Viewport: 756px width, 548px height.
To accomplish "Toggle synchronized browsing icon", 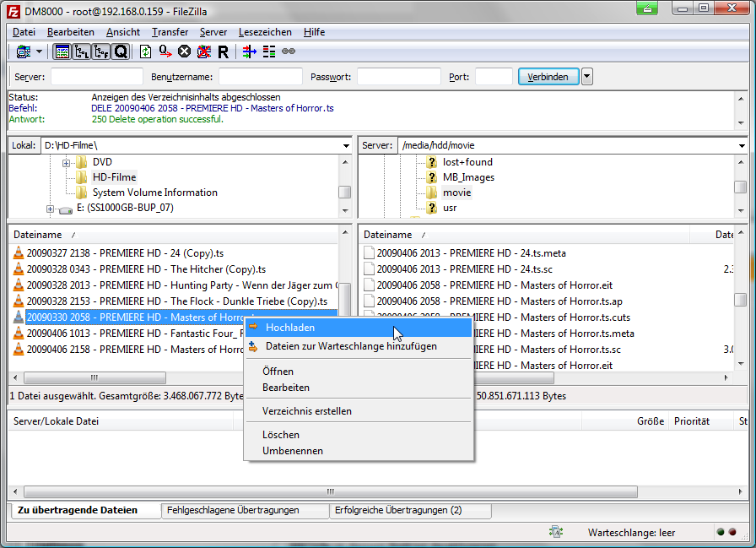I will point(289,52).
